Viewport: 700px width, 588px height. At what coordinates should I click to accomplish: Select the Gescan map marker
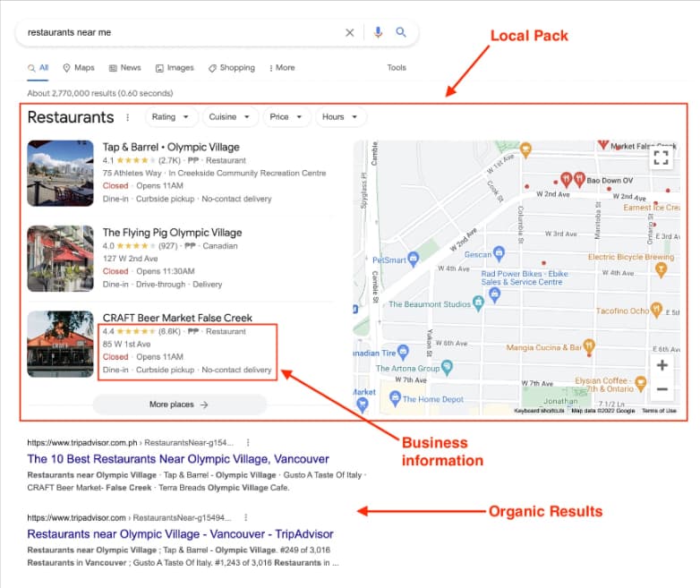[499, 253]
